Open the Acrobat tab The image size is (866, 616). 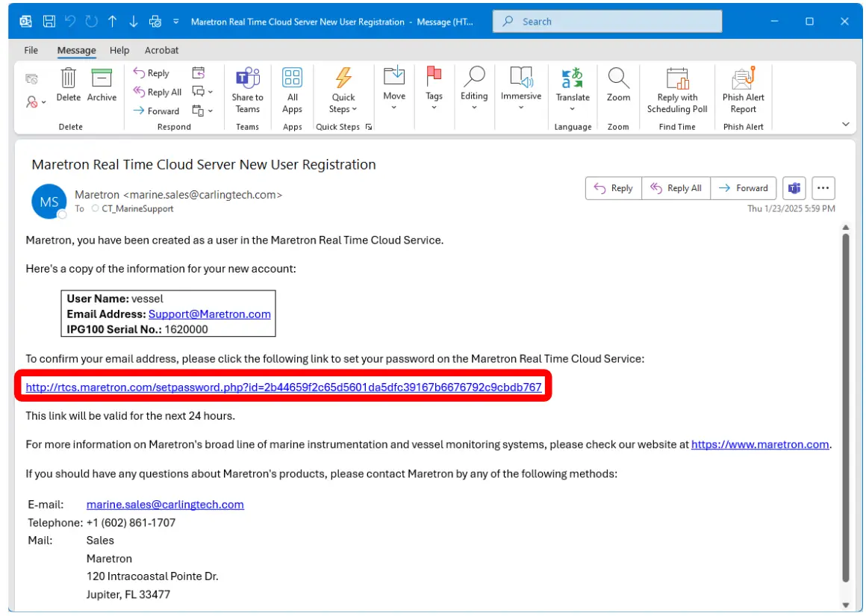pyautogui.click(x=161, y=50)
